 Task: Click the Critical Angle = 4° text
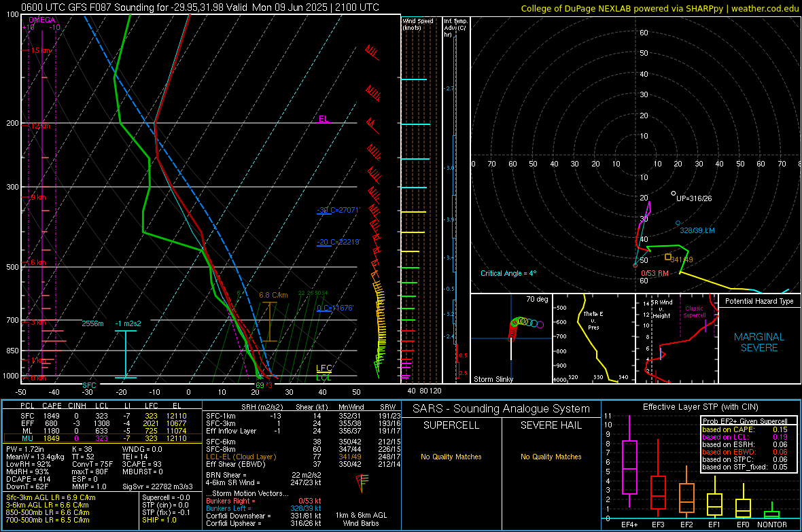(508, 273)
